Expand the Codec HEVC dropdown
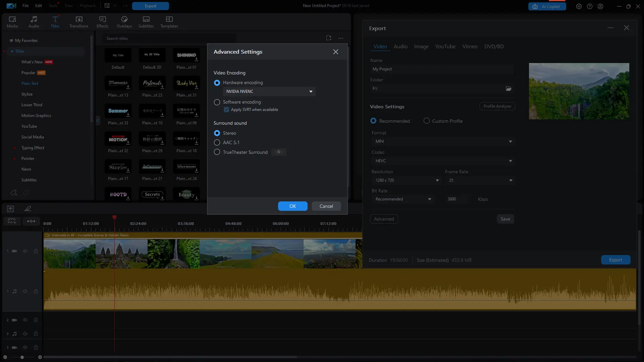Viewport: 644px width, 362px height. coord(443,161)
